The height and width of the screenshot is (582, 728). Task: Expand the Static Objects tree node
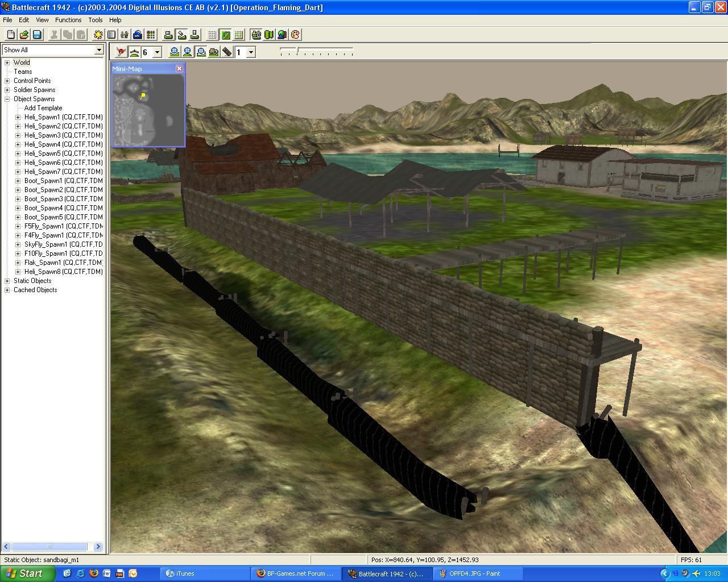[x=7, y=281]
